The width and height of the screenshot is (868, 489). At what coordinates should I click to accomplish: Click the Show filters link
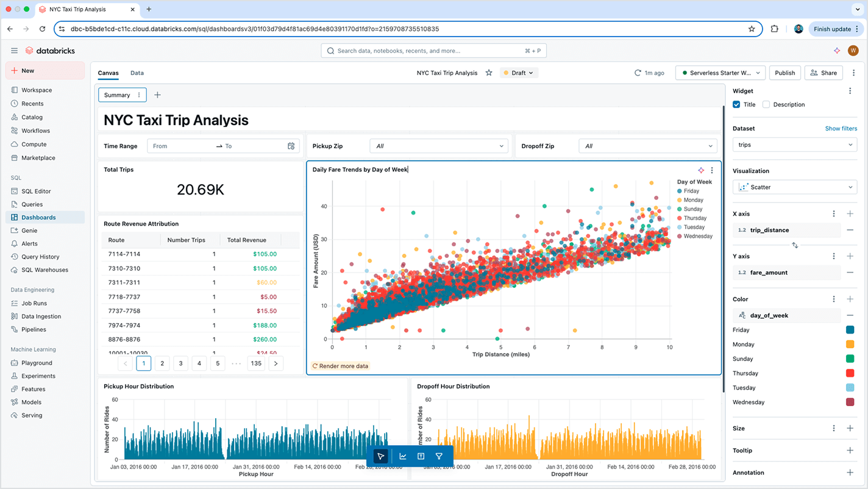coord(841,128)
